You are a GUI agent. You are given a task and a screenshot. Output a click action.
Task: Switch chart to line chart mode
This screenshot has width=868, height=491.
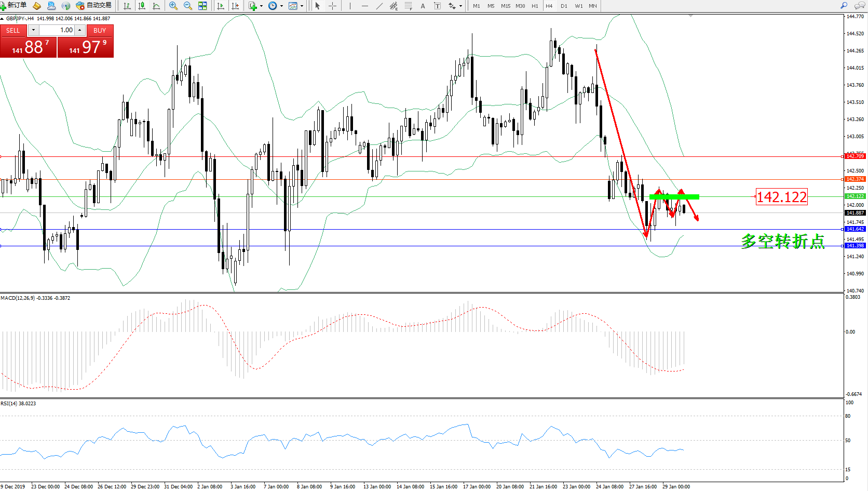156,6
